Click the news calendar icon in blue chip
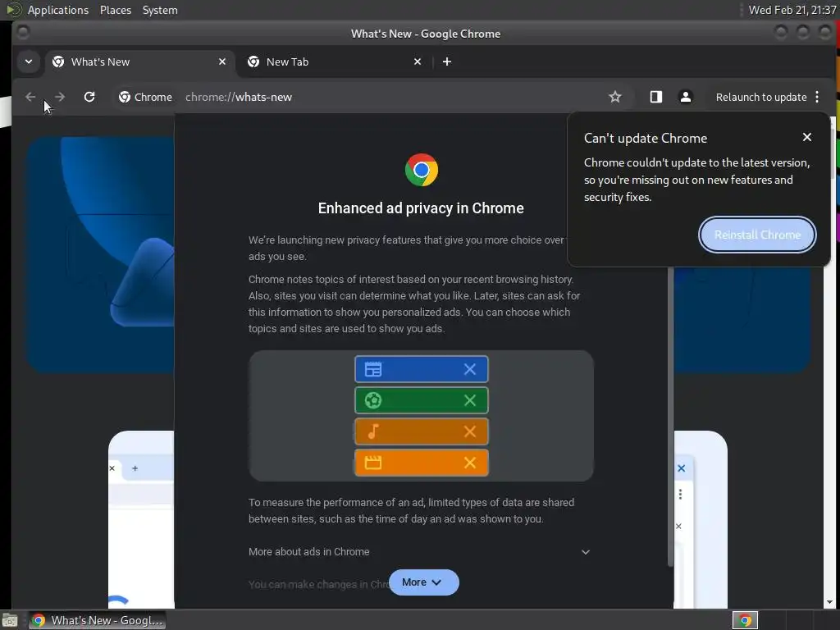The height and width of the screenshot is (630, 840). pos(373,369)
